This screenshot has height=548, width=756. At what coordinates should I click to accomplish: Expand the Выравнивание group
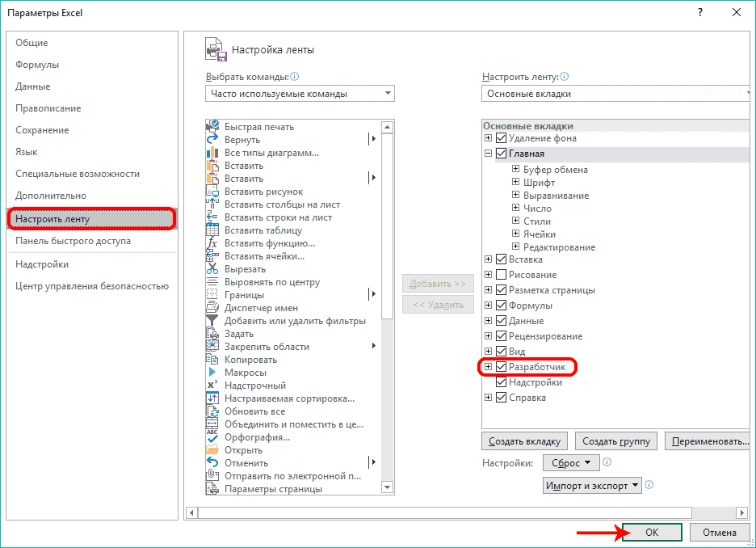point(515,195)
